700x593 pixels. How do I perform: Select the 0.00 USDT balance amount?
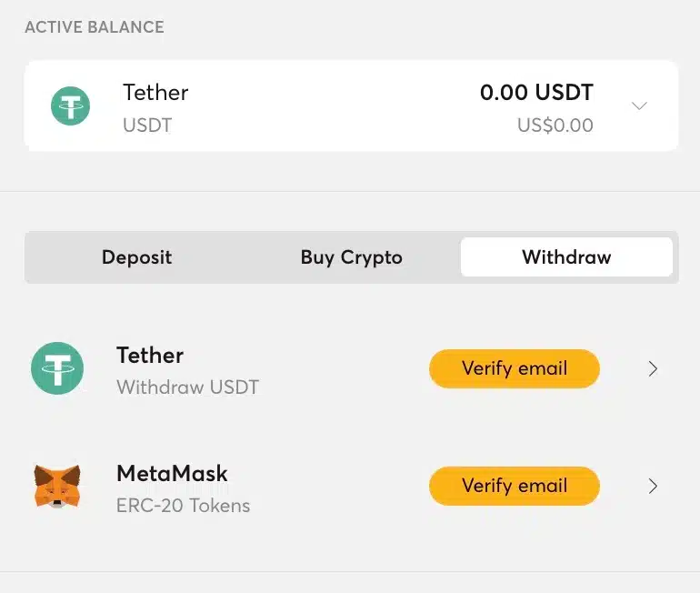tap(536, 93)
